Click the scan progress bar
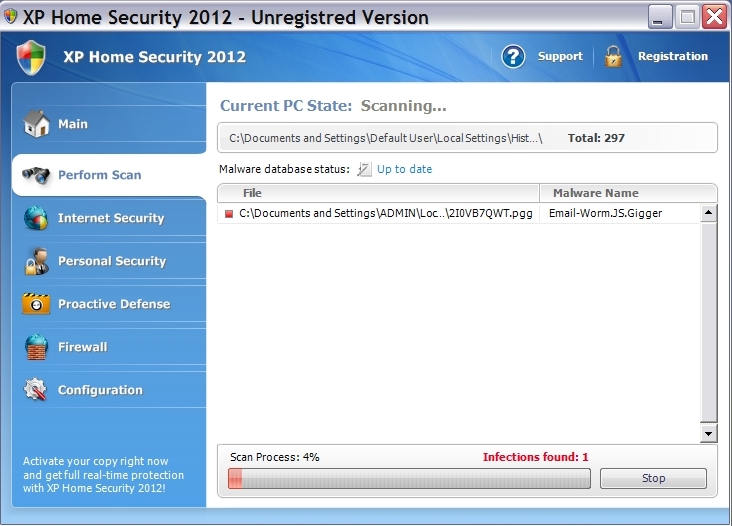Screen dimensions: 732x526 pos(408,479)
